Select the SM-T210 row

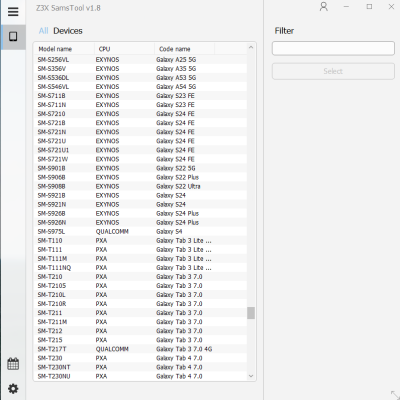click(x=140, y=277)
